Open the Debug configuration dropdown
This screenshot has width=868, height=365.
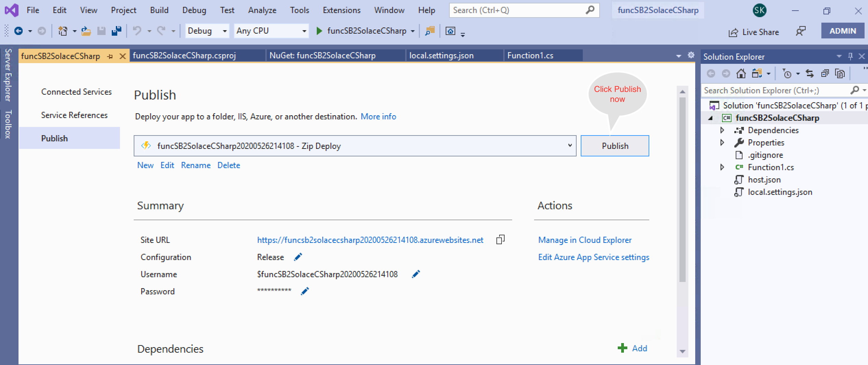pos(207,31)
